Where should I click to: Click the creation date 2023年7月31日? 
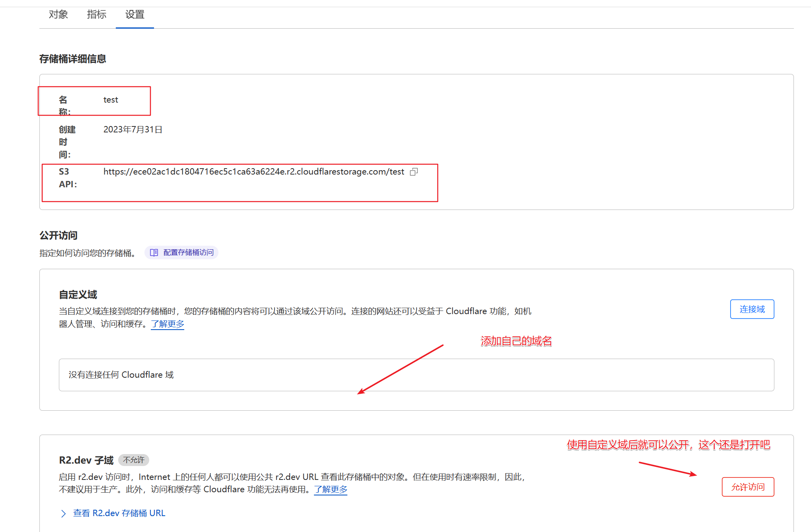click(133, 130)
